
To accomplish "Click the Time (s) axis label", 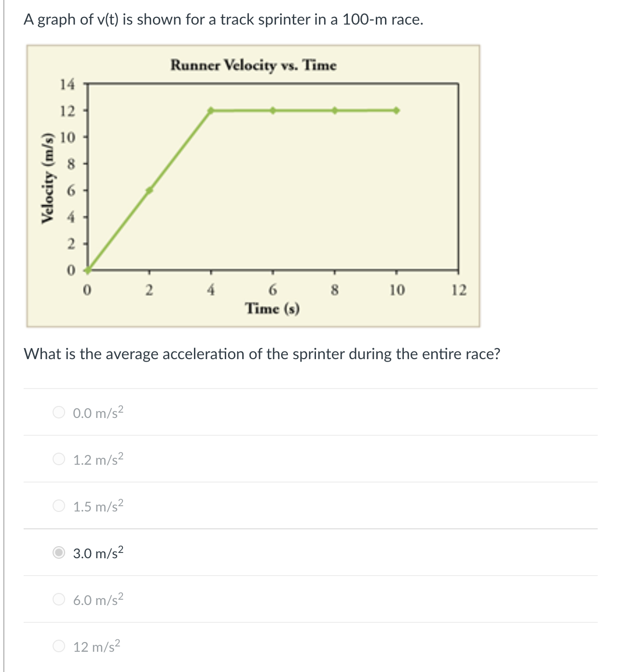I will [x=273, y=308].
